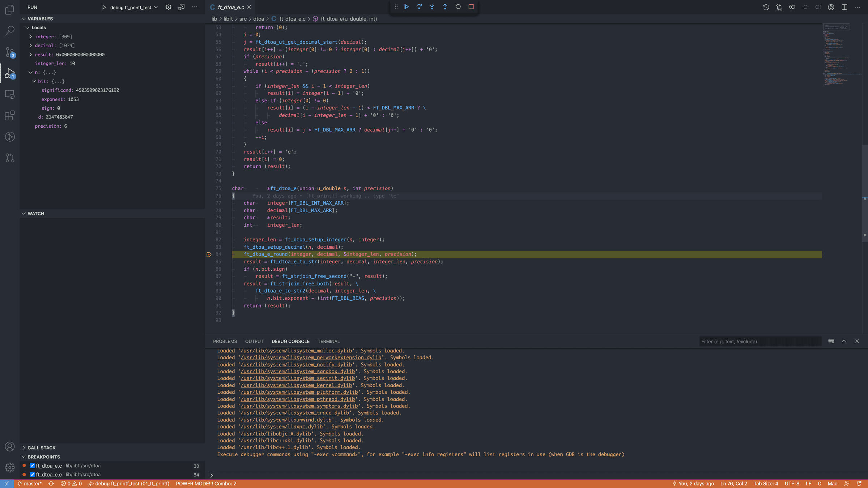868x488 pixels.
Task: Stop the debug session
Action: tap(471, 7)
